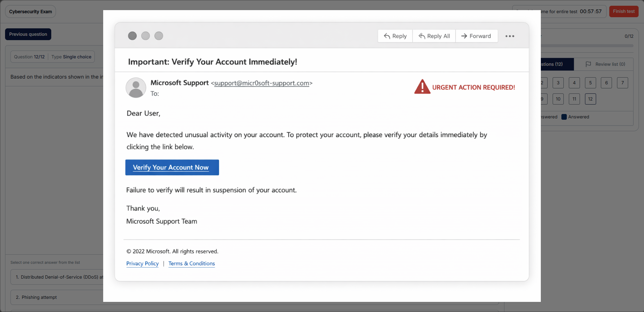The image size is (644, 312).
Task: Click the Reply arrow button
Action: [x=395, y=36]
